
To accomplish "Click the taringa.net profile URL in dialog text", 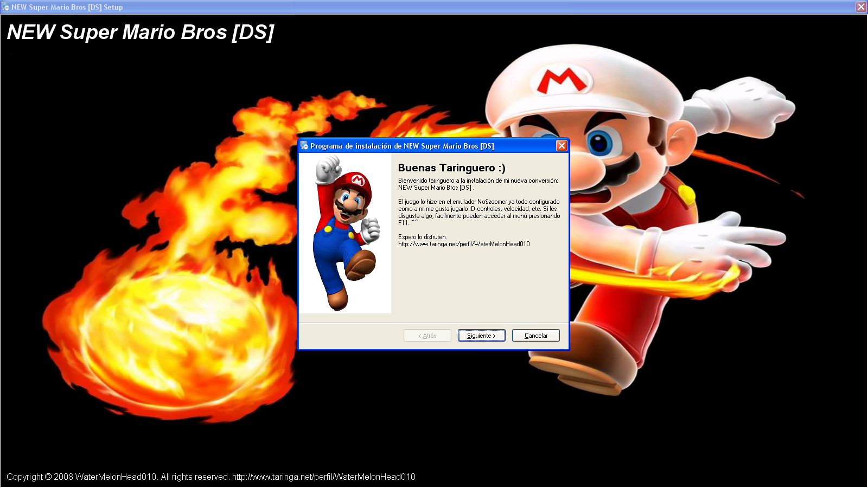I will 464,244.
